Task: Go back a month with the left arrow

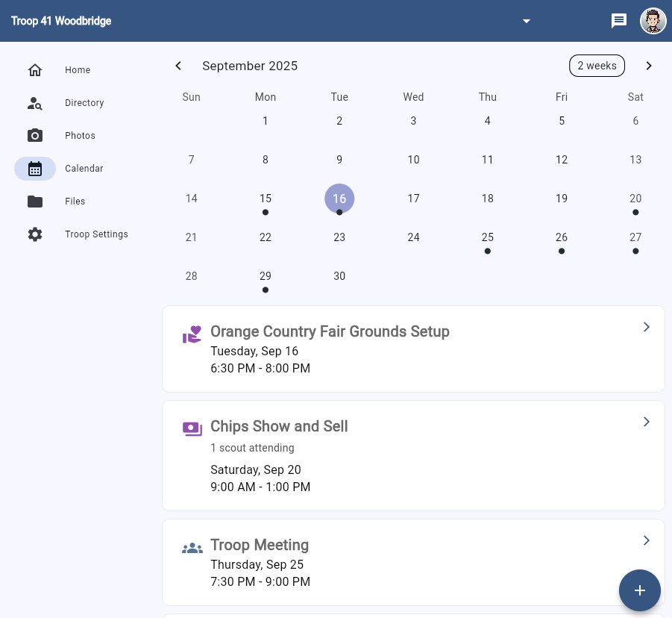Action: point(178,66)
